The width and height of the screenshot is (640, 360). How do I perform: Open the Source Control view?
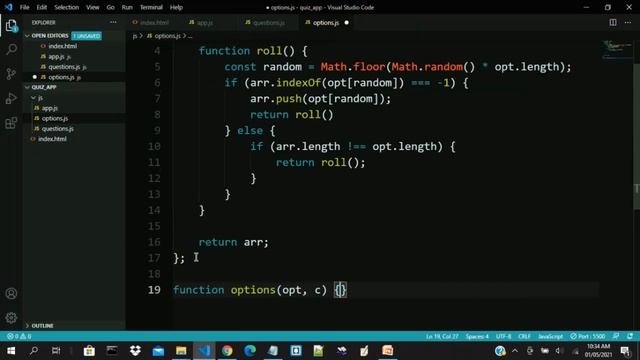11,74
